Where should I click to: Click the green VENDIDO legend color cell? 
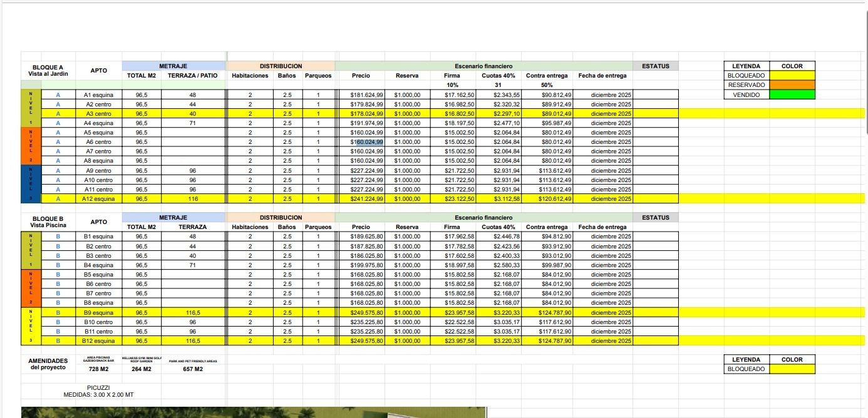point(792,94)
